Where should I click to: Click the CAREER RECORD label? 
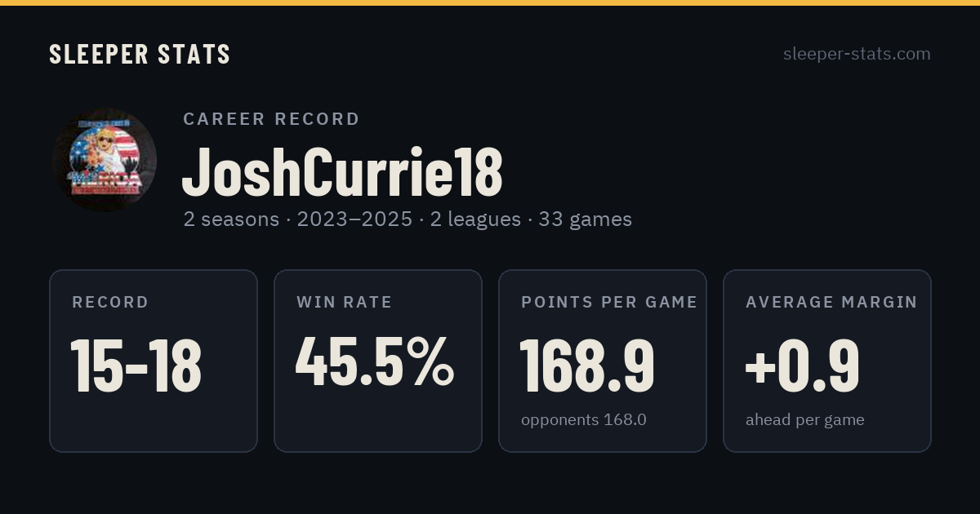point(271,119)
